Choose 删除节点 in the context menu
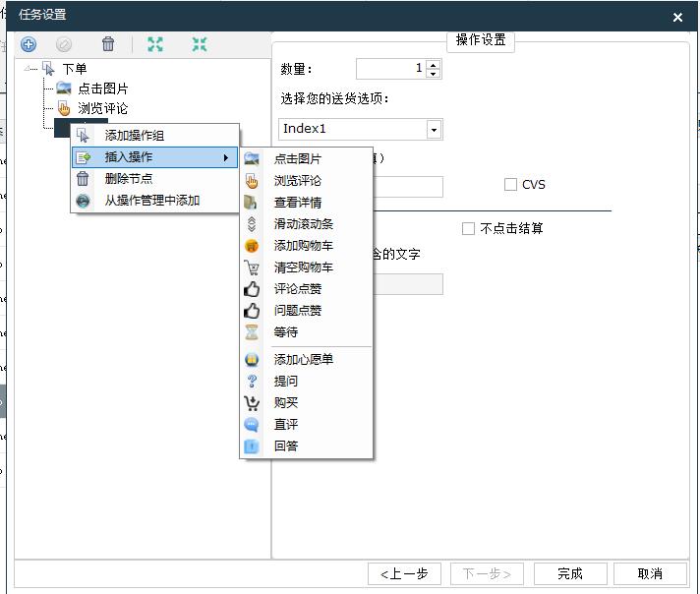Image resolution: width=700 pixels, height=594 pixels. click(x=155, y=179)
